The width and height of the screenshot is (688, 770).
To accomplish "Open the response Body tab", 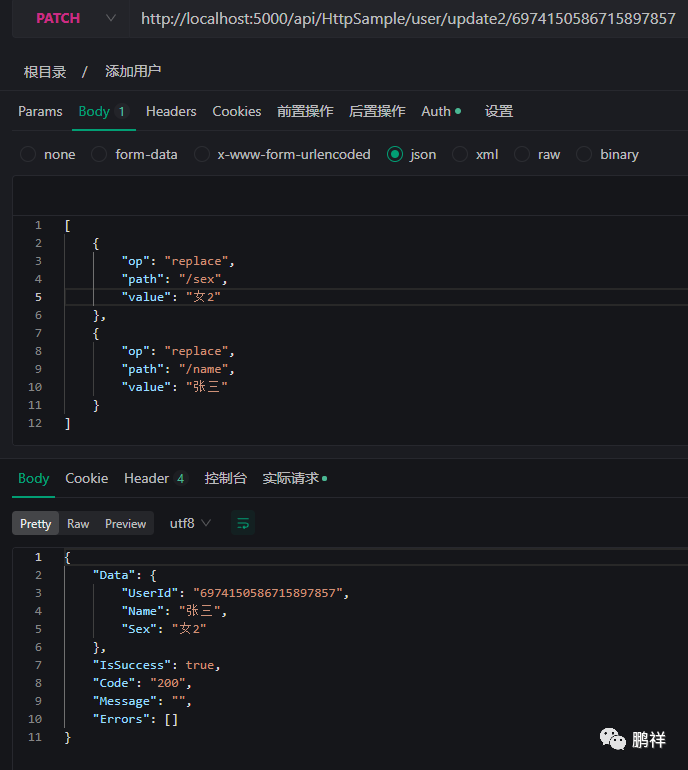I will (33, 478).
